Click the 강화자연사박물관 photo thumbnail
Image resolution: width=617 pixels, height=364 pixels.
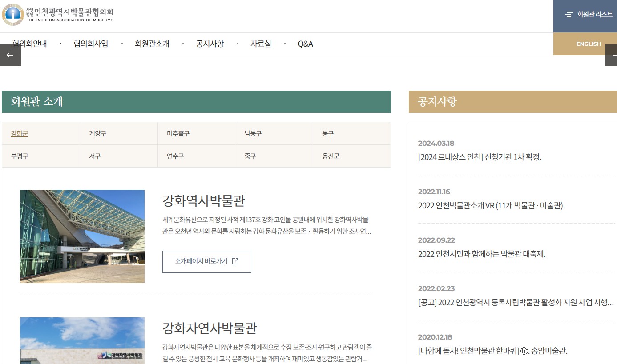click(82, 340)
